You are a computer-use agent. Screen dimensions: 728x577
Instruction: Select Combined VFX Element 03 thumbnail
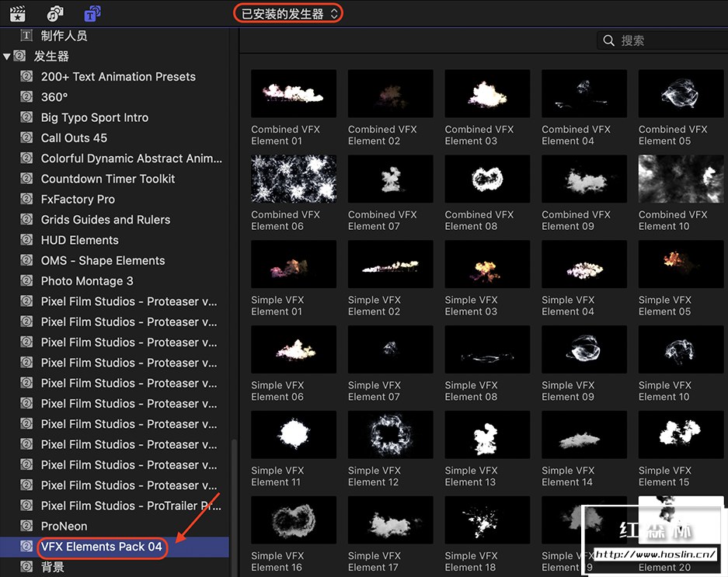[487, 93]
